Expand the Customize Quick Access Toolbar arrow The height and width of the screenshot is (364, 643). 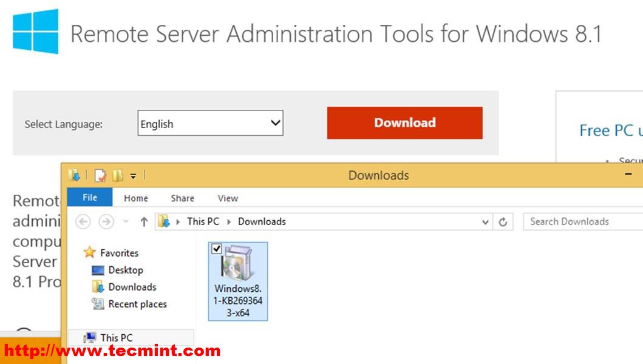133,176
